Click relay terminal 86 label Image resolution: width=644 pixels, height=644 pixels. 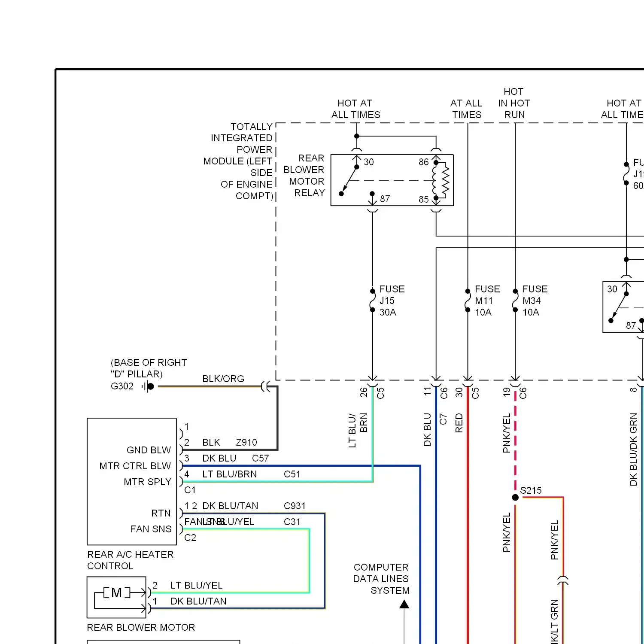[x=424, y=162]
